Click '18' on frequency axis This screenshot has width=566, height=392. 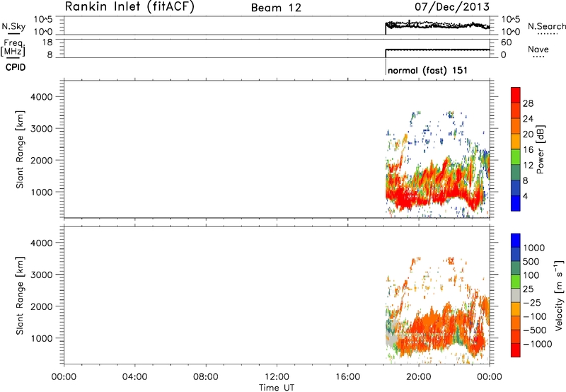click(47, 42)
